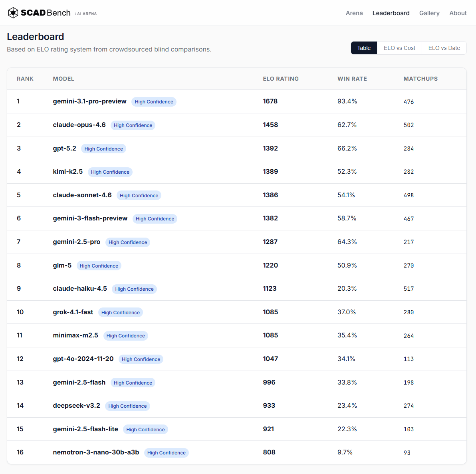Select model claude-opus-4.6
476x474 pixels.
tap(79, 125)
